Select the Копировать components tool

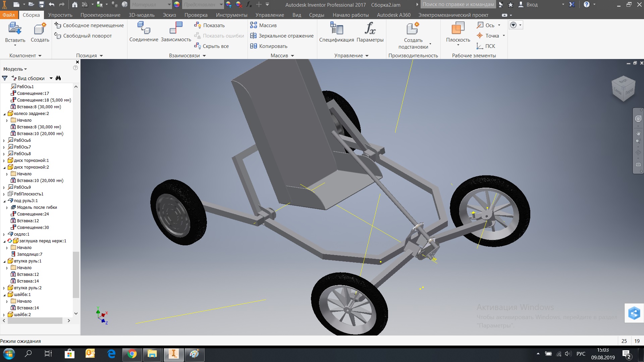269,46
